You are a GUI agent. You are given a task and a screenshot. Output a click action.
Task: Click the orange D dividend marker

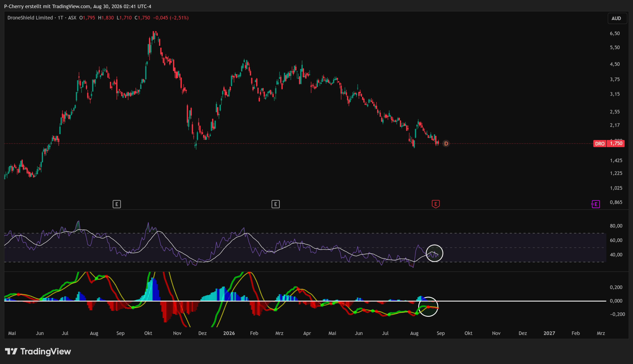(x=446, y=143)
